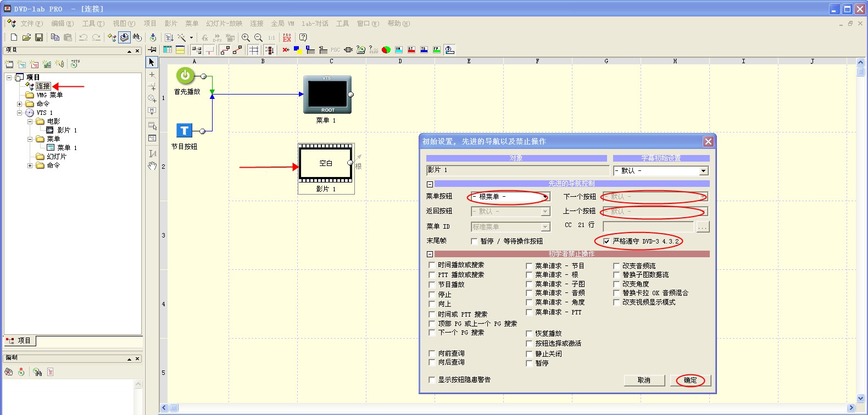Click the Copy toolbar icon
The width and height of the screenshot is (868, 415).
(x=55, y=37)
